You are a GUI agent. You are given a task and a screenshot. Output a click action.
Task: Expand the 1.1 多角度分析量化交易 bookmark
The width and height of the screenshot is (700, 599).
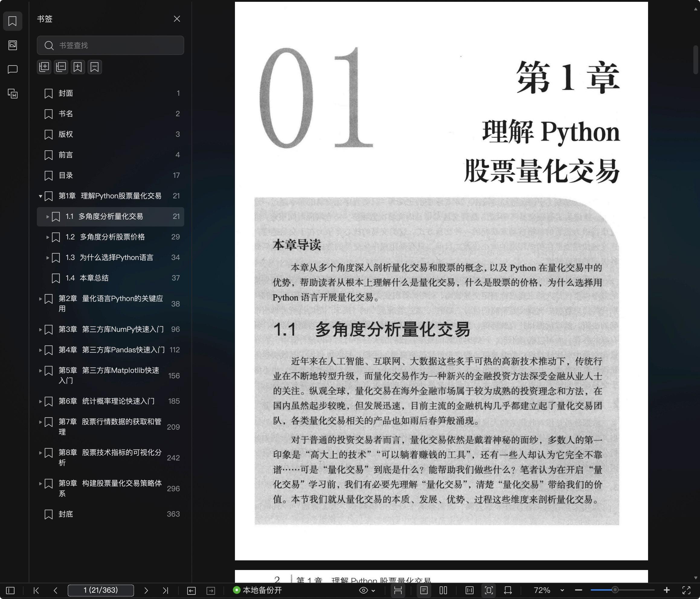pyautogui.click(x=48, y=216)
